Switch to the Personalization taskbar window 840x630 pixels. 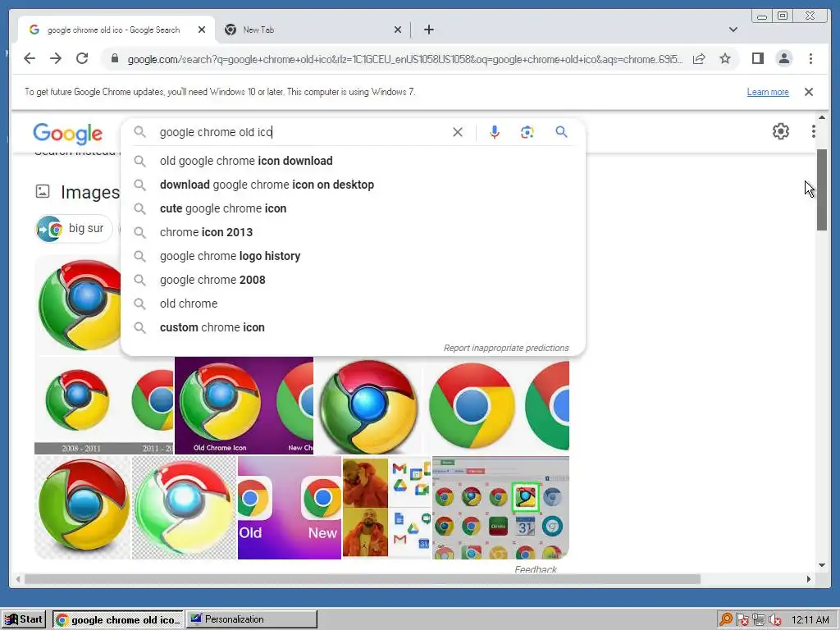251,619
